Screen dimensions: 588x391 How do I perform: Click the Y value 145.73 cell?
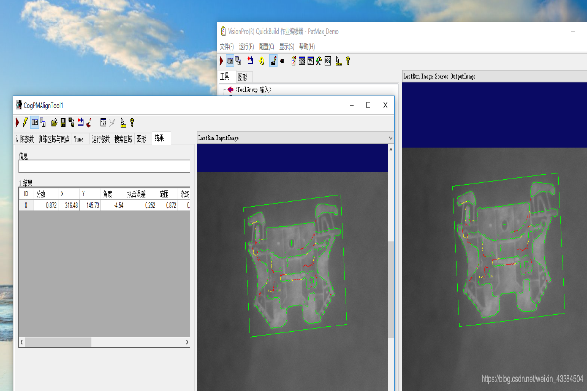point(90,205)
